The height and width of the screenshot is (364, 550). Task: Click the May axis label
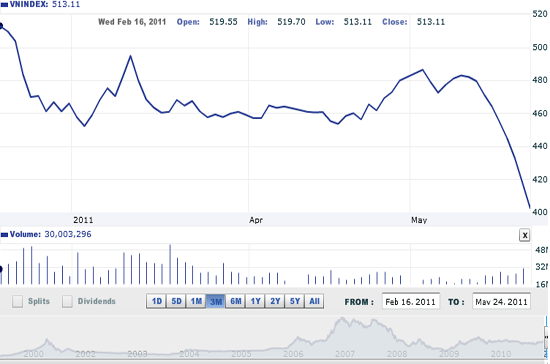point(419,220)
